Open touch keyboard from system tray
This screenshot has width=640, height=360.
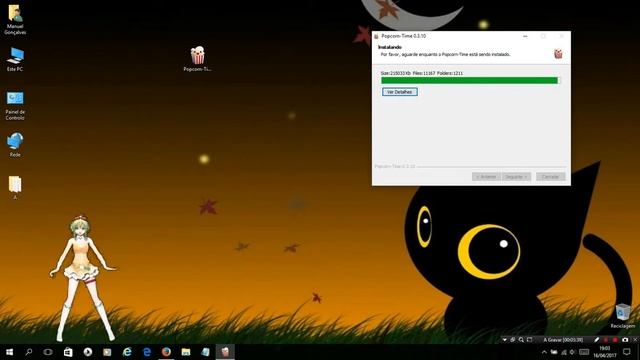click(584, 352)
